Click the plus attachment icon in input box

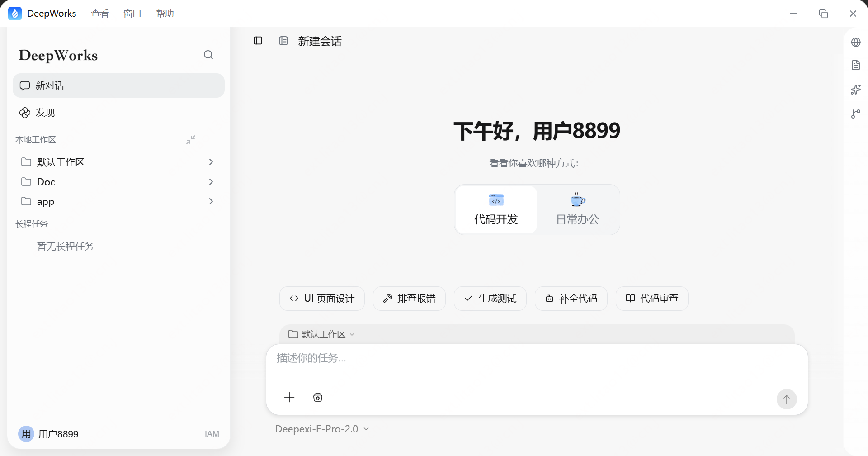289,397
